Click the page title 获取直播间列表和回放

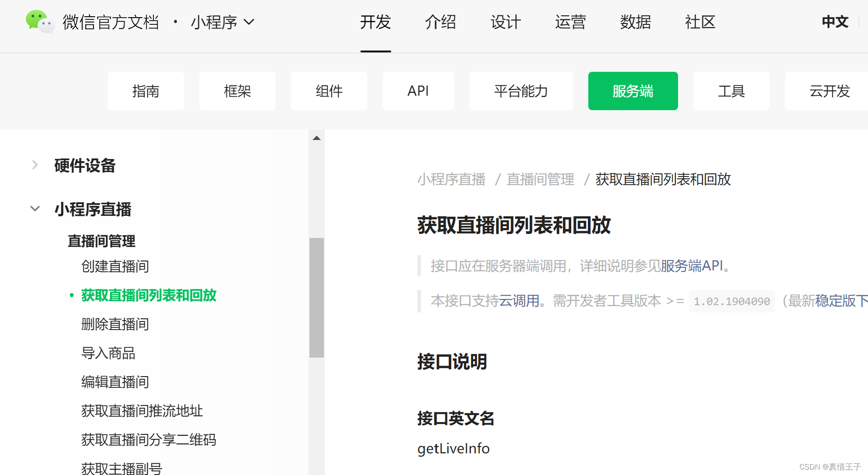point(514,225)
